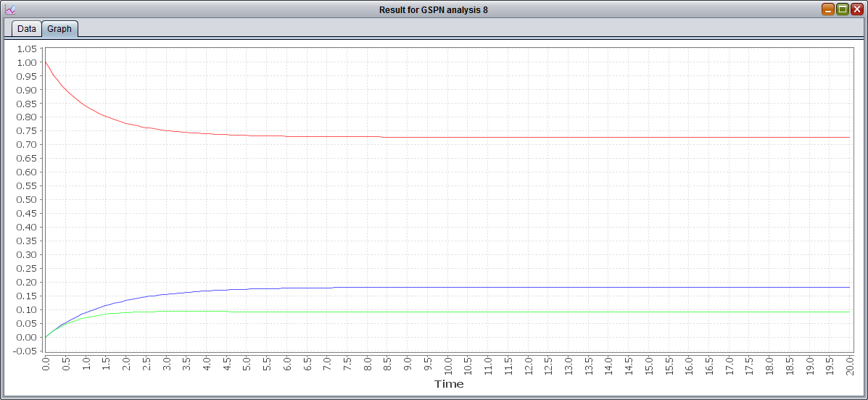This screenshot has width=868, height=400.
Task: Close the GSPN analysis result window
Action: [x=857, y=9]
